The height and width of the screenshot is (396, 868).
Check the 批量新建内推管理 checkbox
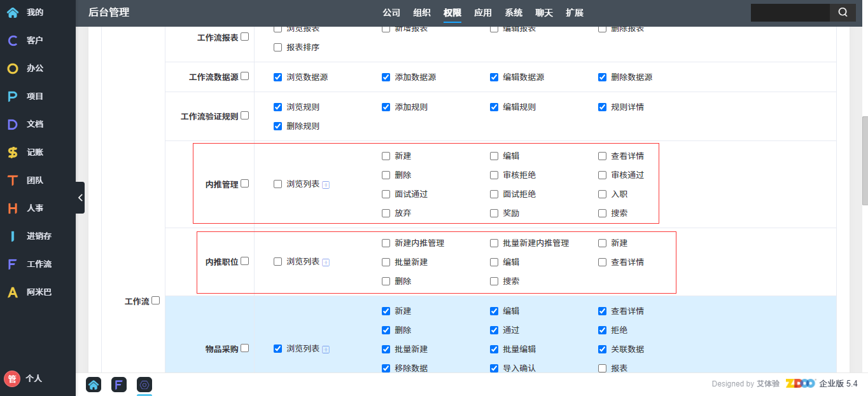(x=494, y=243)
